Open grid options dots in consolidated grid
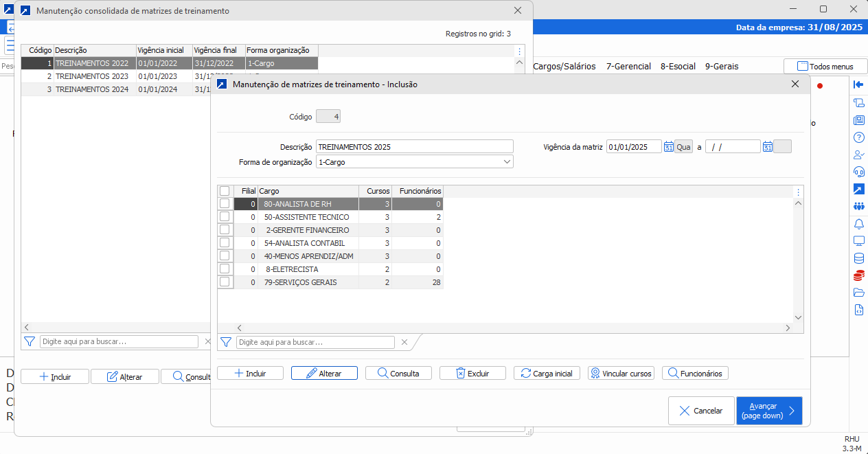868x454 pixels. click(519, 51)
